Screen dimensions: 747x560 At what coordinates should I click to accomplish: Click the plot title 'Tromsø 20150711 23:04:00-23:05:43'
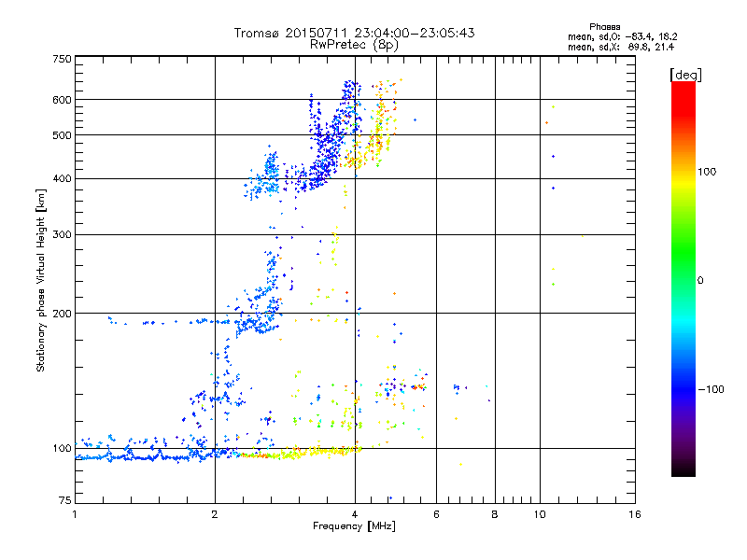[354, 33]
